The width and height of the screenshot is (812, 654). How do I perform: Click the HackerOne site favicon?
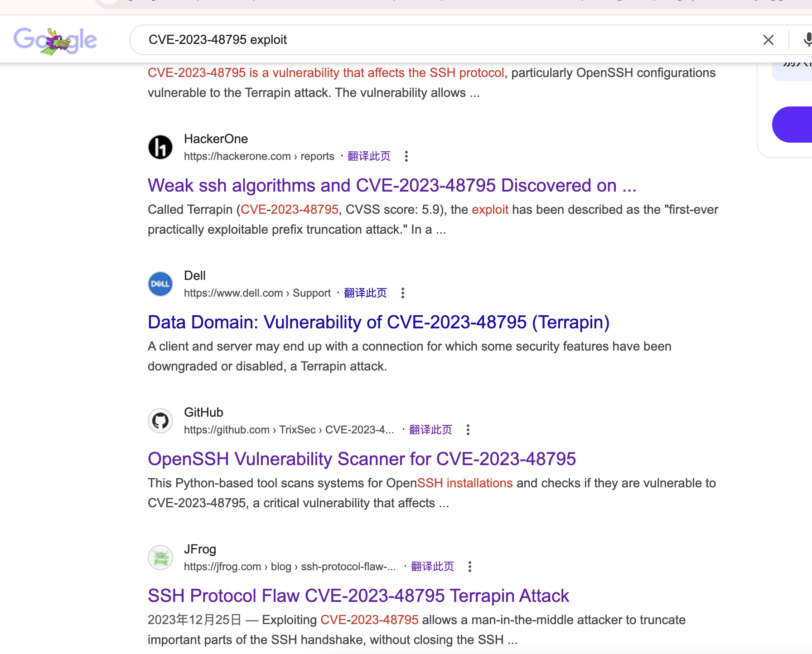[160, 147]
